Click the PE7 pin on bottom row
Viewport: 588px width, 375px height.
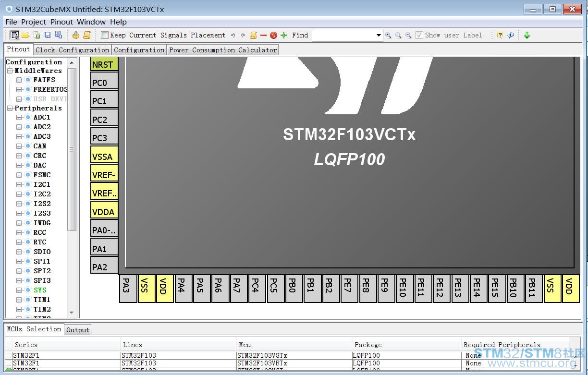[349, 289]
